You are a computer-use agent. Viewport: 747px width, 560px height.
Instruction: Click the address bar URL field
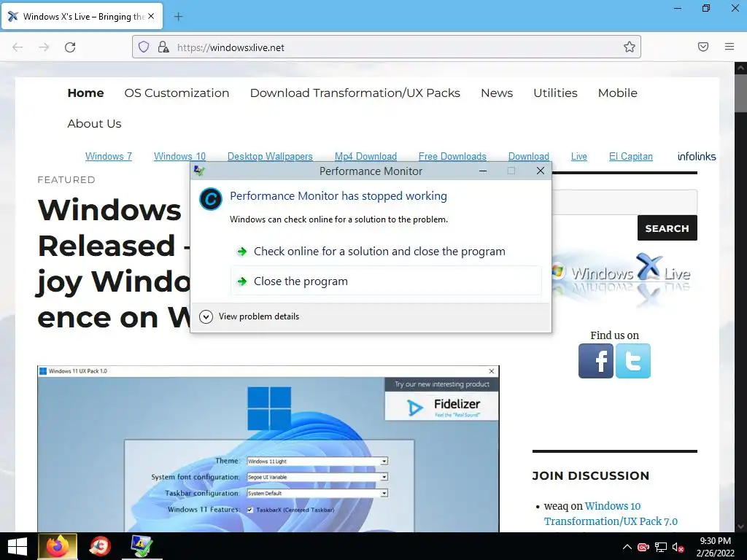tap(386, 47)
